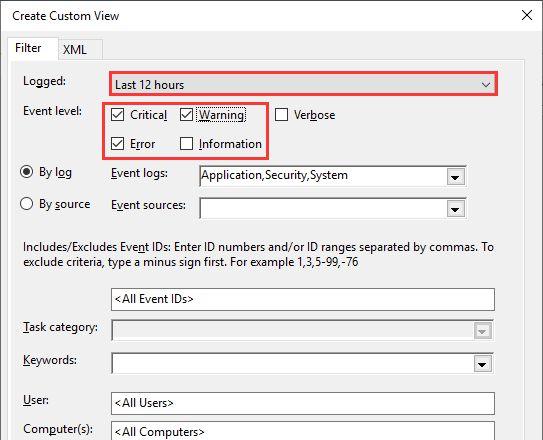Click the All Users input field

pos(303,403)
